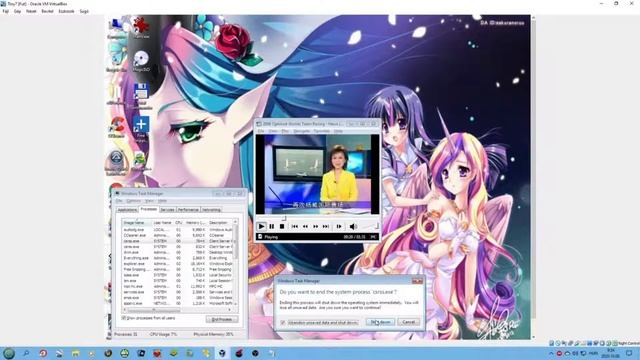Viewport: 640px width, 360px height.
Task: Select the lsass.exe process row
Action: (x=177, y=275)
